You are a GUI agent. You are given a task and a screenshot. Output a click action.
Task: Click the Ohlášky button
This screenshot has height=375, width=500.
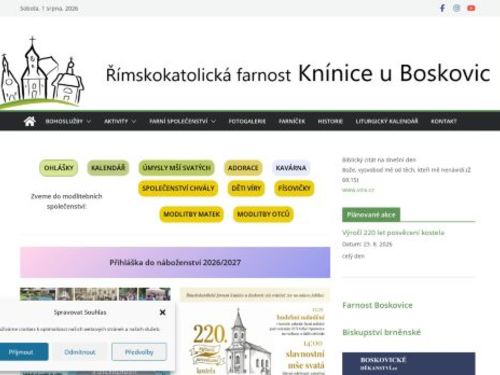[x=58, y=168]
